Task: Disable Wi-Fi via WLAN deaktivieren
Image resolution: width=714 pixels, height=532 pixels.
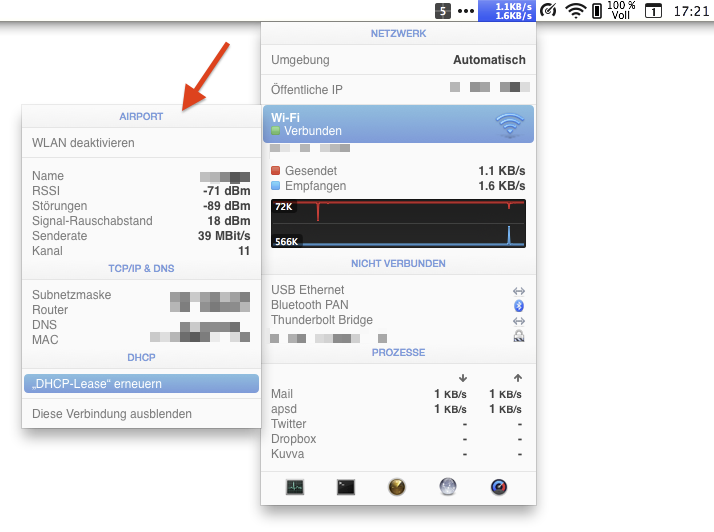Action: click(83, 143)
